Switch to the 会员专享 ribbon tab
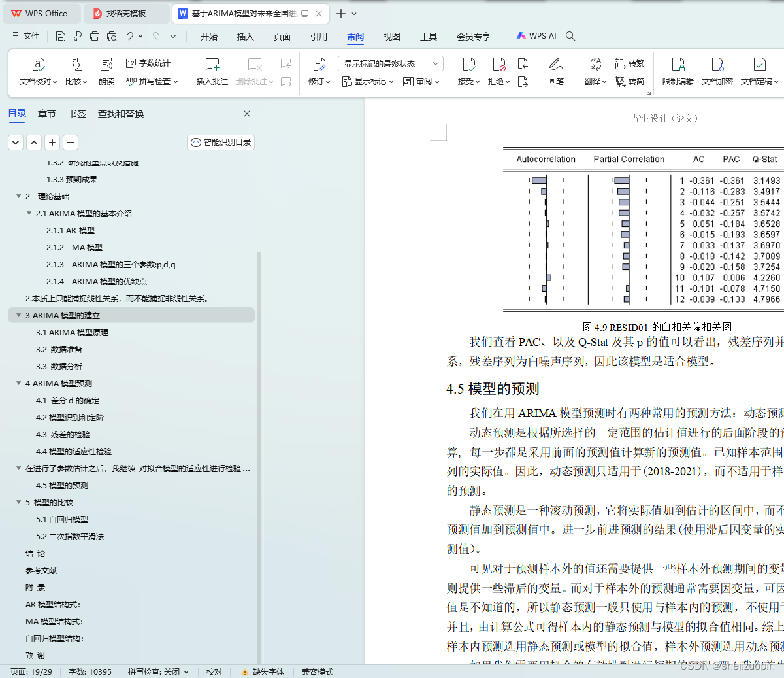 [474, 37]
